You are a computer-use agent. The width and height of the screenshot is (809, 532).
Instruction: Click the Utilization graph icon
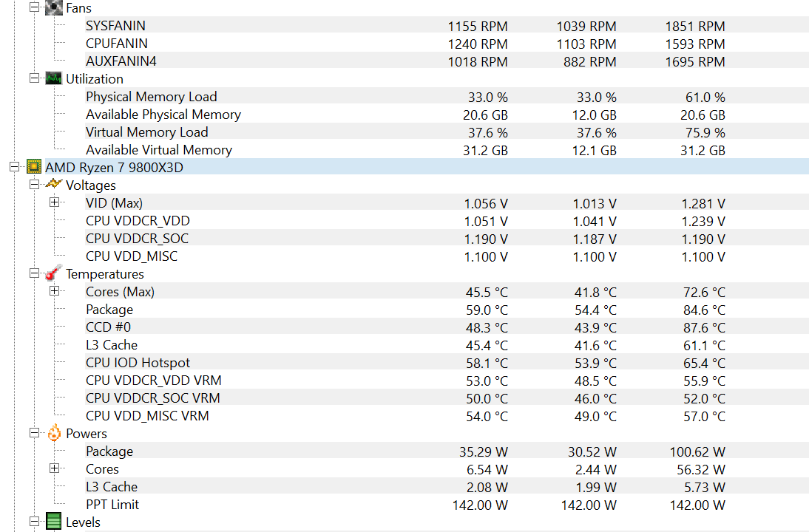(x=54, y=78)
